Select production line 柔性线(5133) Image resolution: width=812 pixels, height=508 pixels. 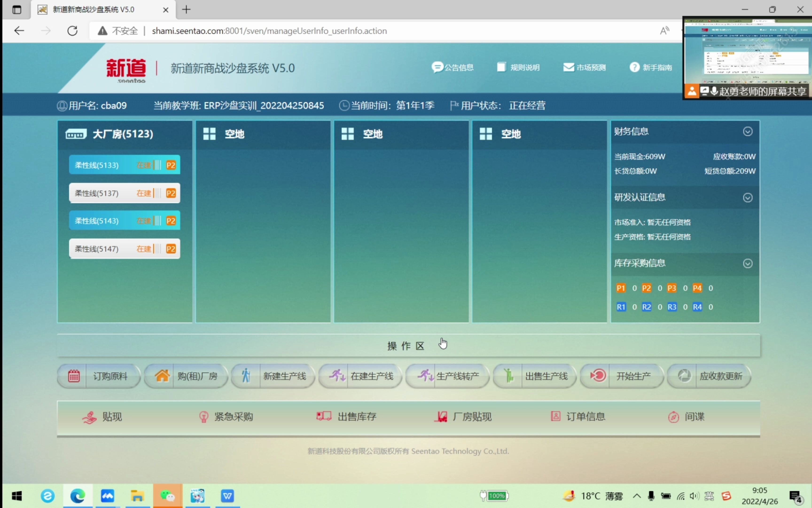click(125, 165)
